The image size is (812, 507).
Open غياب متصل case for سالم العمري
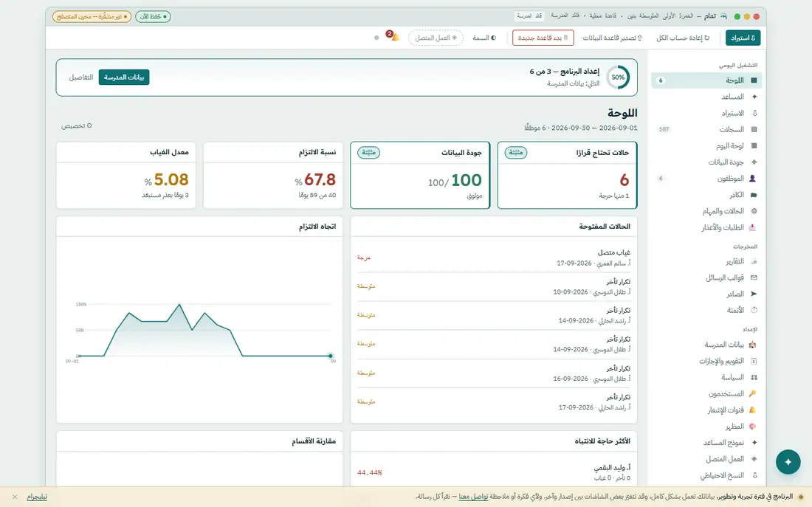point(494,258)
